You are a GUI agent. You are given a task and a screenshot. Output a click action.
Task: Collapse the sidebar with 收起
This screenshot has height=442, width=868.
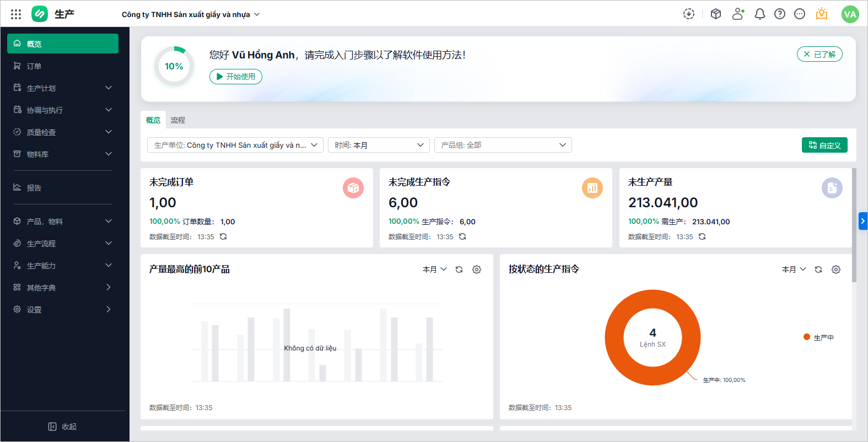(63, 427)
